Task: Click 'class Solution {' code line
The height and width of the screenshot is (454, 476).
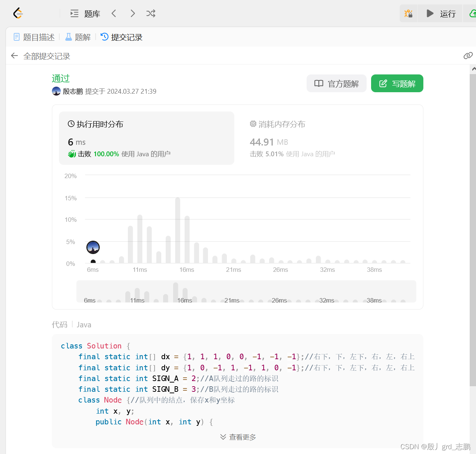Action: [96, 345]
